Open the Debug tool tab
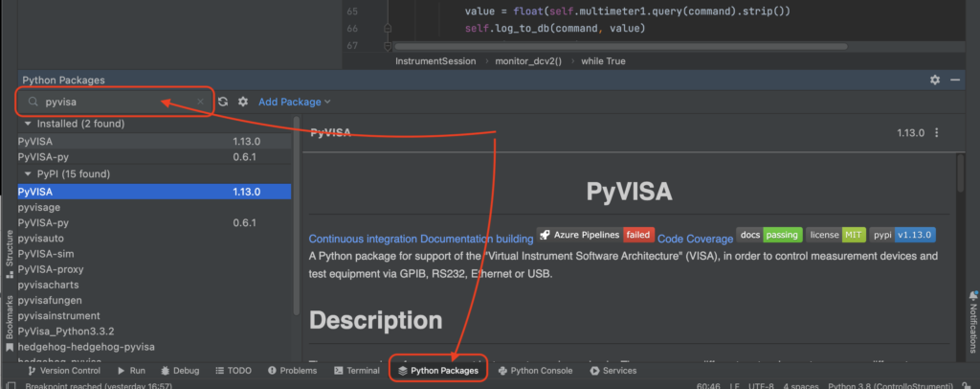 tap(180, 370)
